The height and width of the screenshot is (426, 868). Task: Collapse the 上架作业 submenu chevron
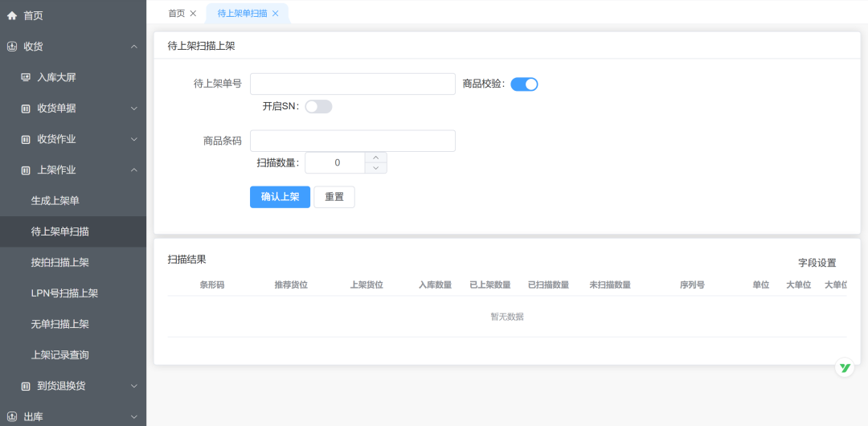pyautogui.click(x=133, y=170)
